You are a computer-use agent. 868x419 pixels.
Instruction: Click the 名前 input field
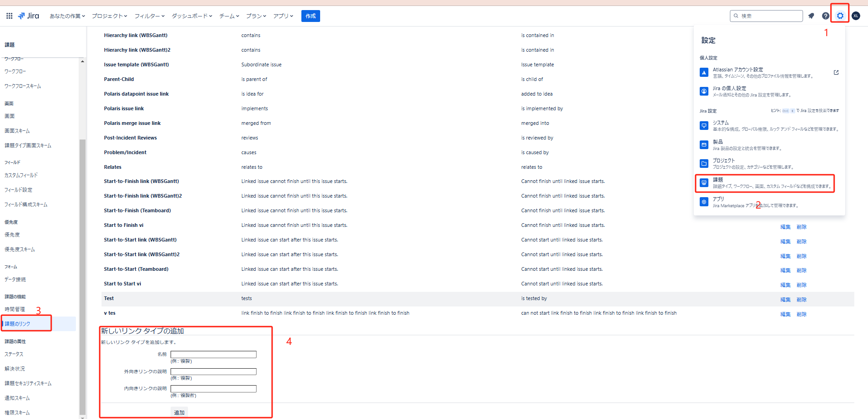coord(213,355)
